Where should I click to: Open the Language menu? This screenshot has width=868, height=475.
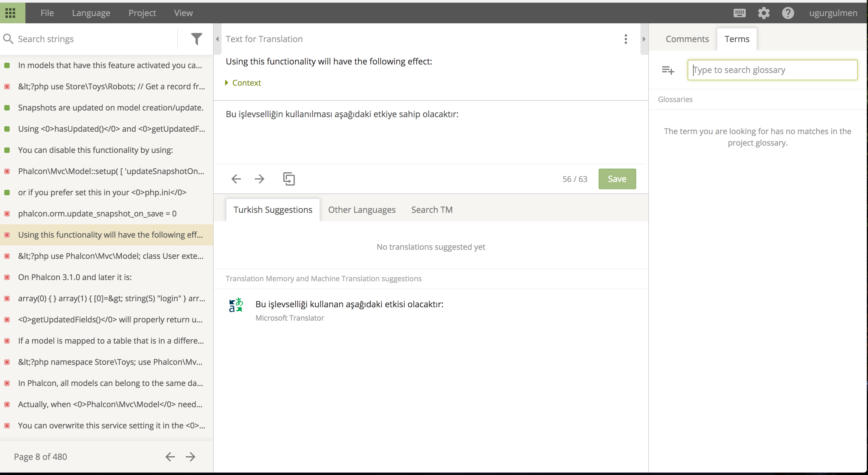pyautogui.click(x=91, y=13)
